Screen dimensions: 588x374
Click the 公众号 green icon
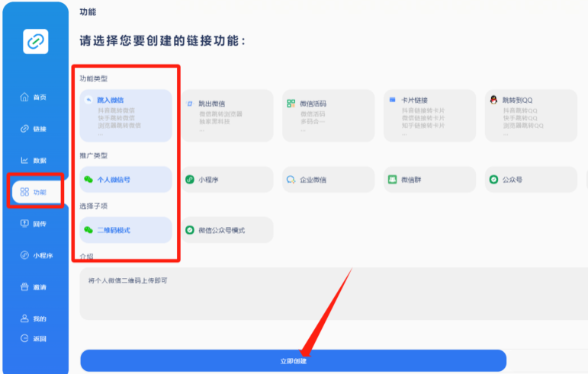[x=493, y=179]
